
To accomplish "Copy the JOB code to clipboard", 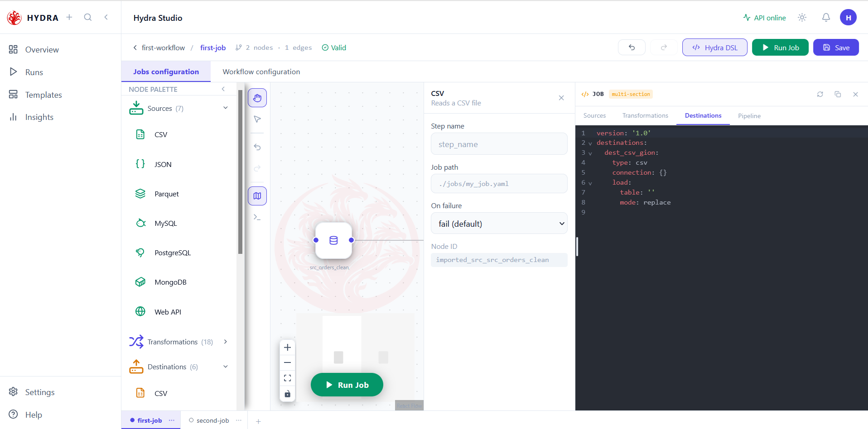I will (x=838, y=94).
